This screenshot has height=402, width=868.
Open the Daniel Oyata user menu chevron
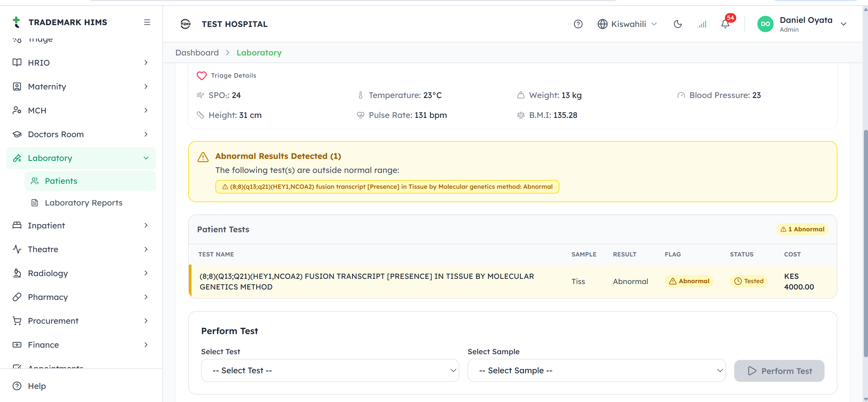(843, 24)
